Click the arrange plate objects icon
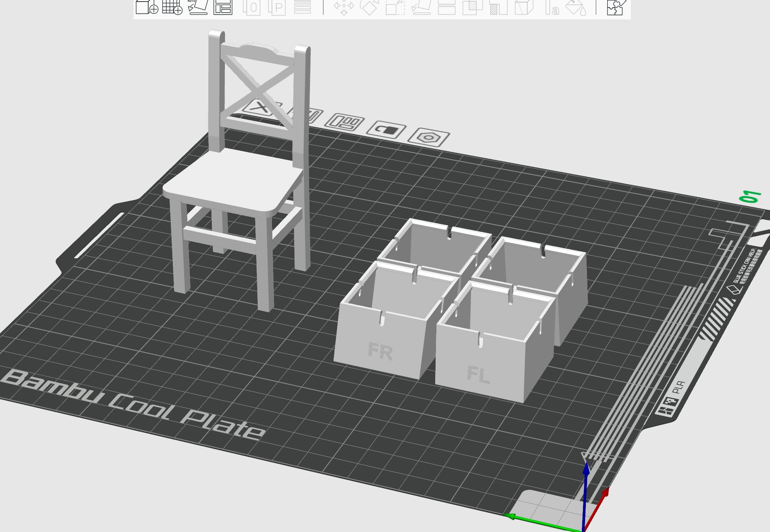770x532 pixels. [x=344, y=122]
